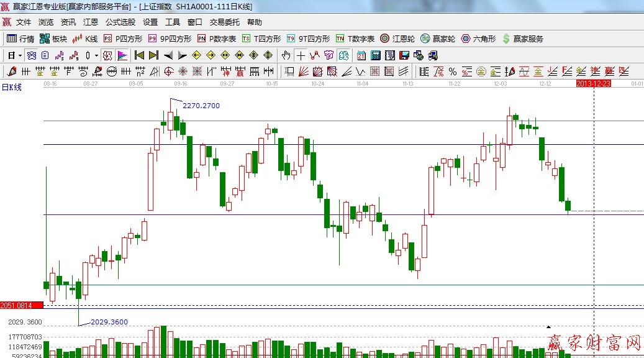644x358 pixels.
Task: Click the yellow diamond left-arrow icon
Action: coord(197,55)
